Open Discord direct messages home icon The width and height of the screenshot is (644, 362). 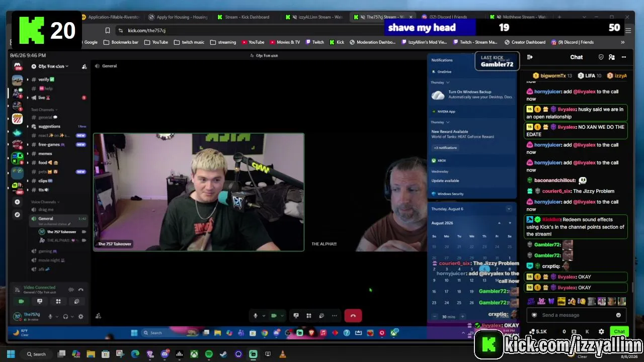tap(17, 66)
